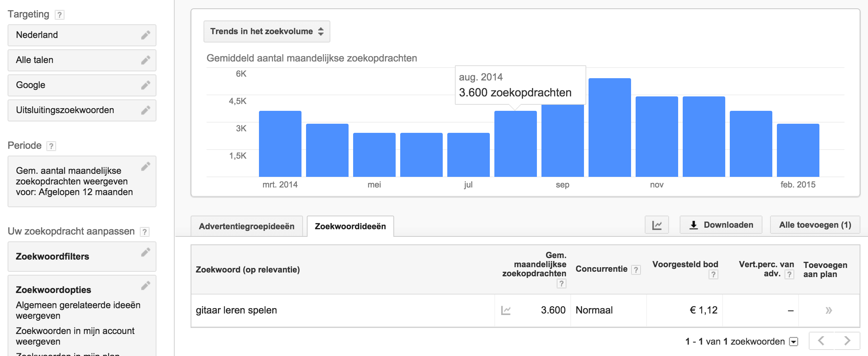Go to previous page of zoekwoorden
This screenshot has width=868, height=356.
tap(821, 341)
